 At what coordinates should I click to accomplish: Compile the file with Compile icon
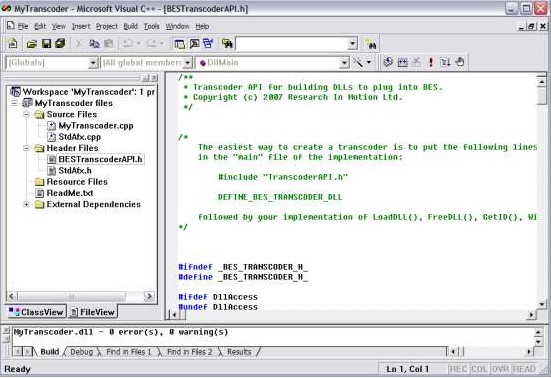pos(388,63)
